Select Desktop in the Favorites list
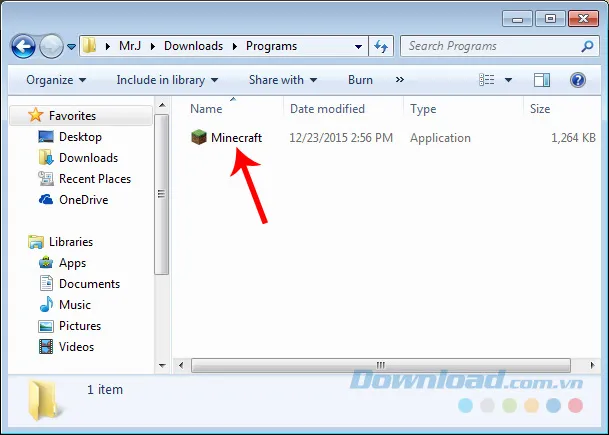Screen dimensions: 609x435 pos(80,137)
